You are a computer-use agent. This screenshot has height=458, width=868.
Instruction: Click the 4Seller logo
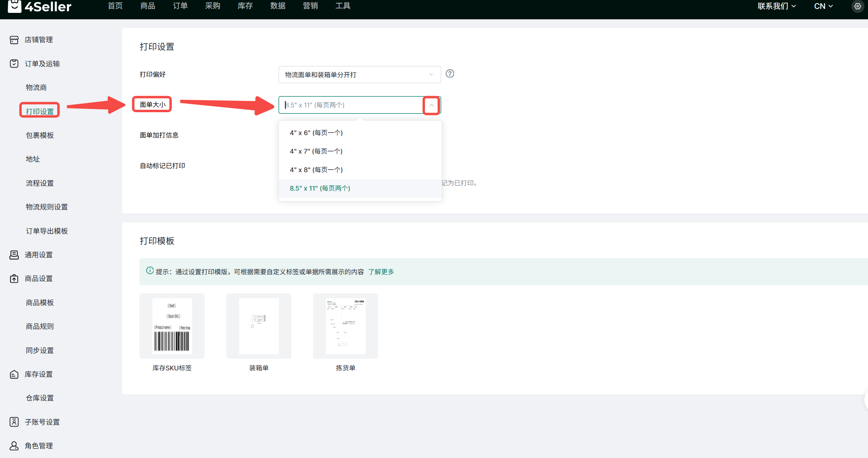click(x=40, y=6)
